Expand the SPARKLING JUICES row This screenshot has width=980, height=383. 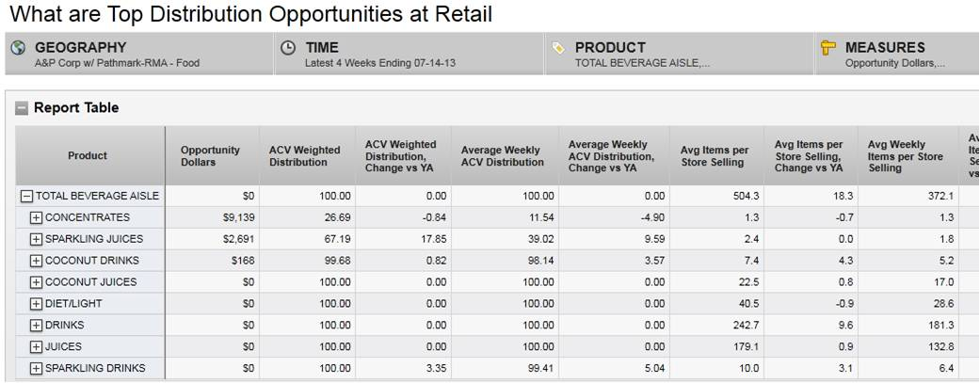click(37, 239)
